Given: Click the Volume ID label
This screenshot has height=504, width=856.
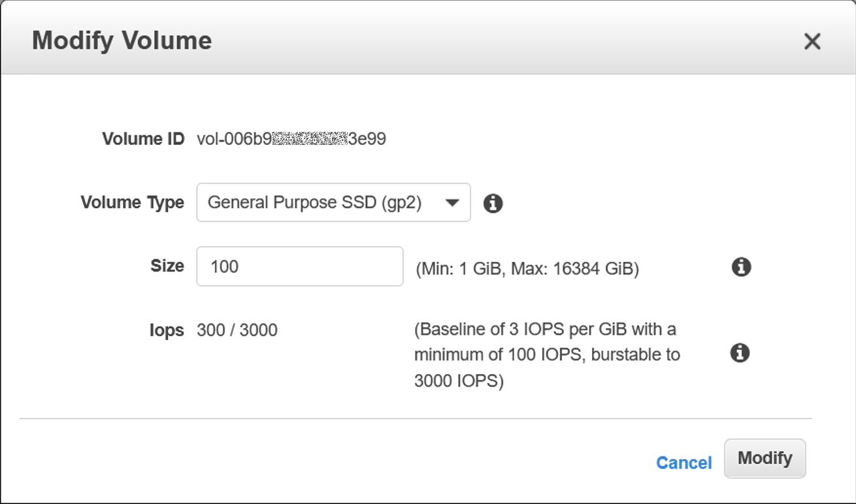Looking at the screenshot, I should pos(142,139).
